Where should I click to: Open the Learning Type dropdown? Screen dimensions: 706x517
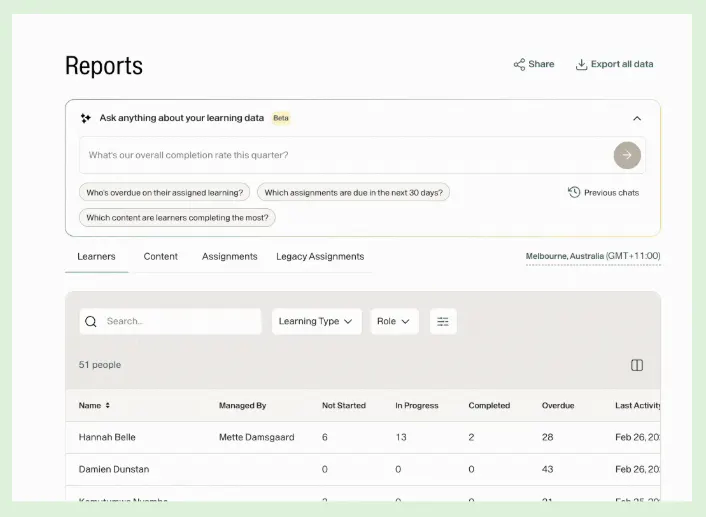tap(316, 321)
